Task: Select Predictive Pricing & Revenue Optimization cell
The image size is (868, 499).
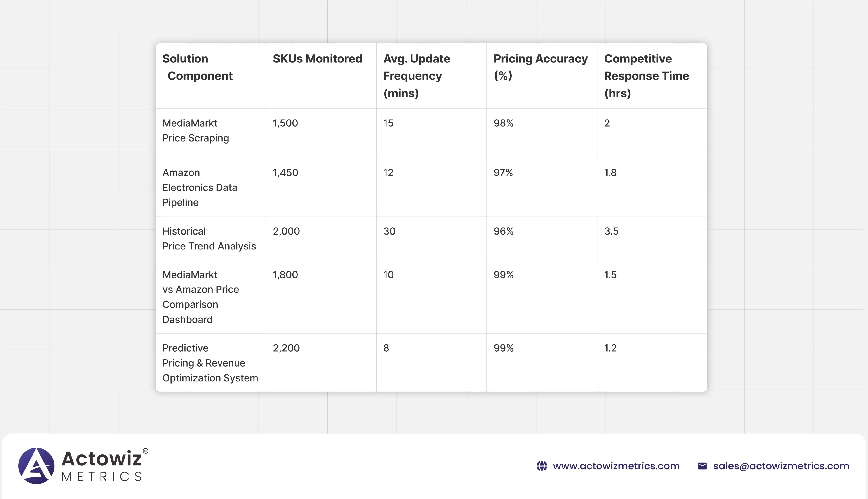Action: tap(210, 363)
